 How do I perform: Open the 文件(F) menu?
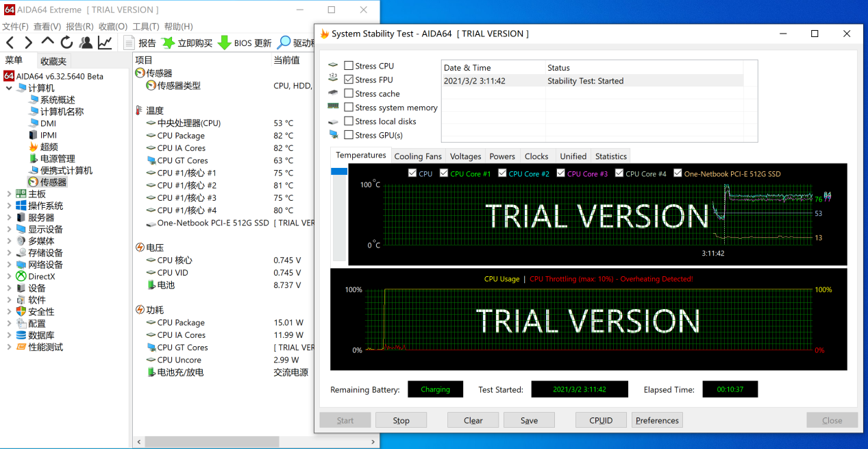coord(15,26)
